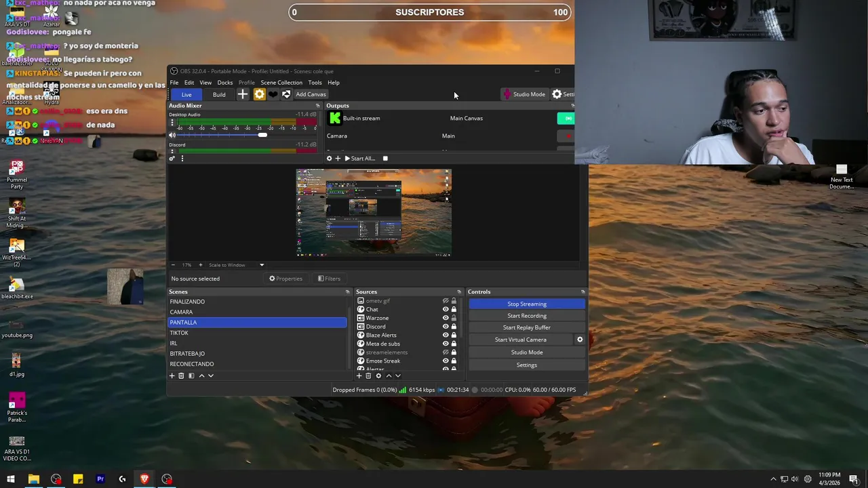The image size is (868, 488).
Task: Pop out the Controls dock
Action: pos(583,291)
